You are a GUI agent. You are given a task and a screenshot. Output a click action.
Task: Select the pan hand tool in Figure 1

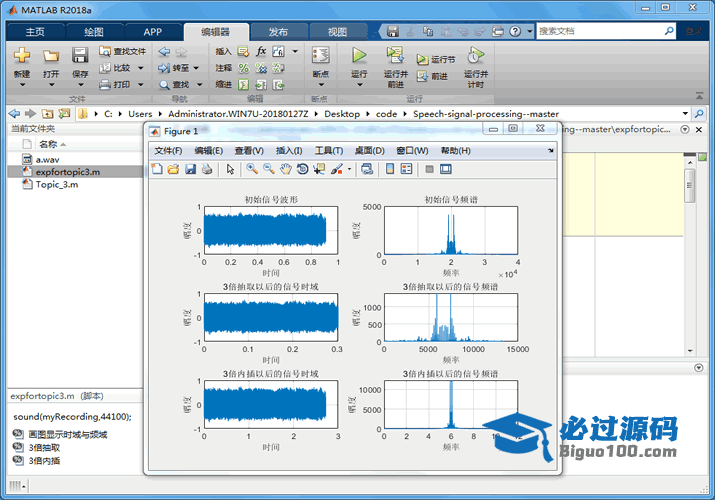coord(285,169)
